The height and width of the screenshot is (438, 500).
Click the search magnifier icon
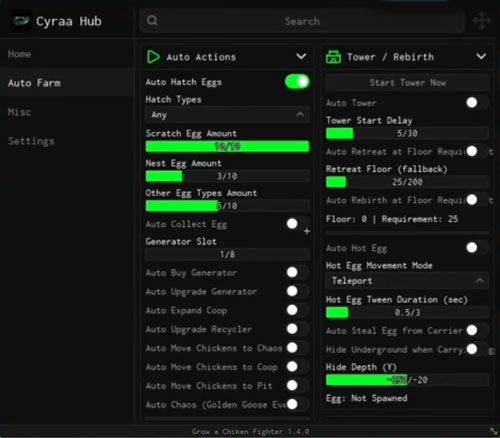pos(152,21)
